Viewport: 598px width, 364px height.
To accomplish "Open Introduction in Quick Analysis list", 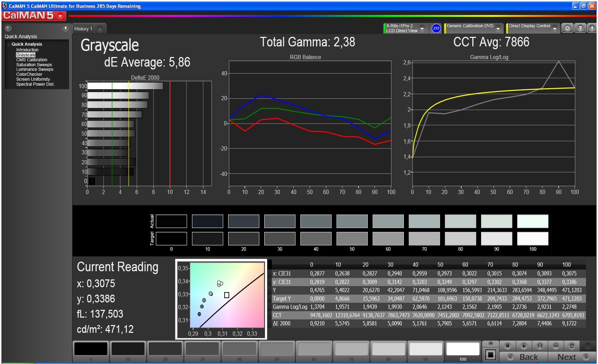I will point(27,50).
